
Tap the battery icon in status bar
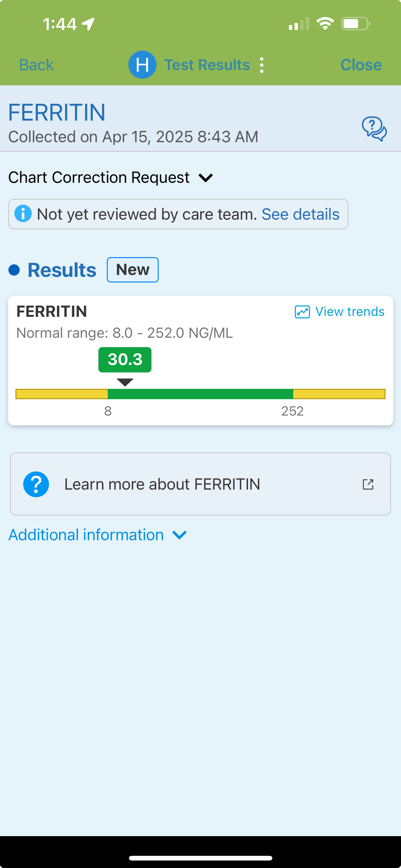coord(355,24)
